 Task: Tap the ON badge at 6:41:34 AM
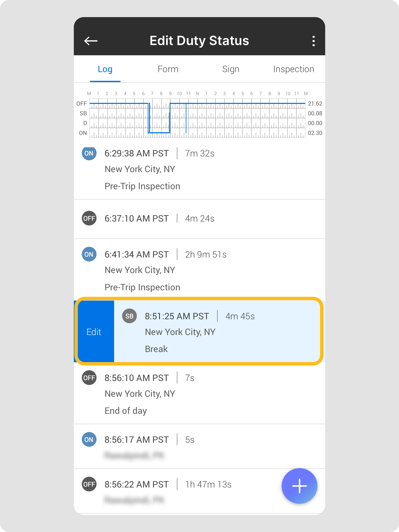point(89,254)
